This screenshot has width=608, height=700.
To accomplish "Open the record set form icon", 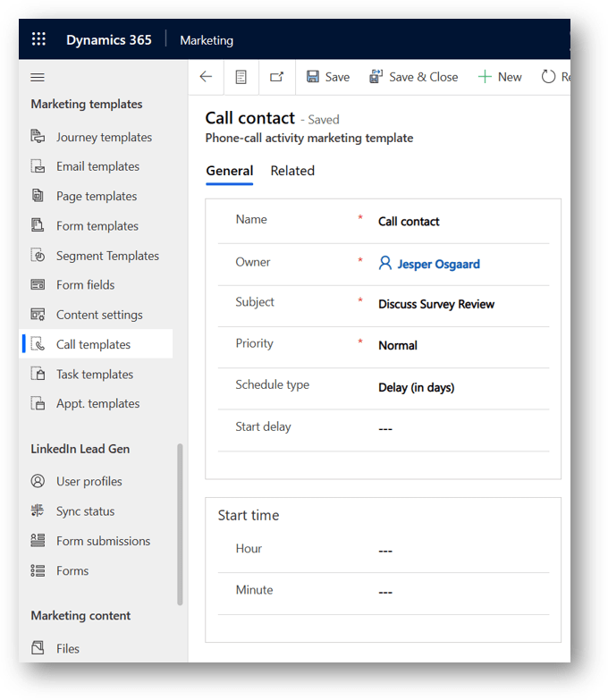I will coord(241,77).
